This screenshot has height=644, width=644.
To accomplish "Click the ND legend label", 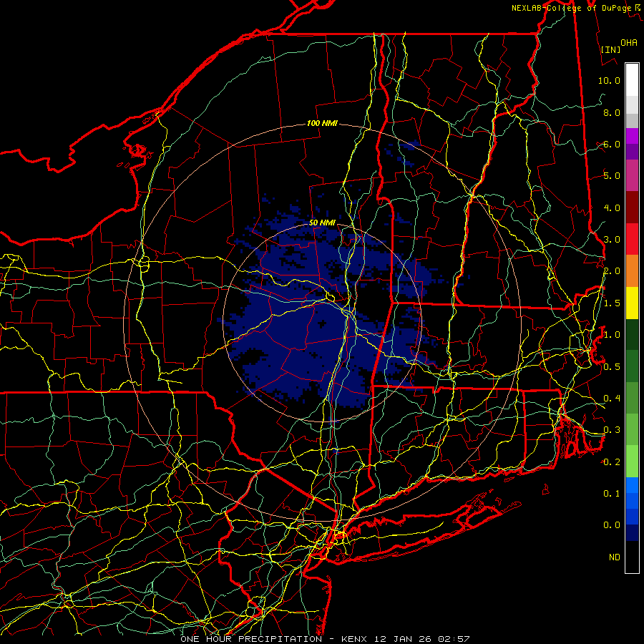I will tap(615, 557).
